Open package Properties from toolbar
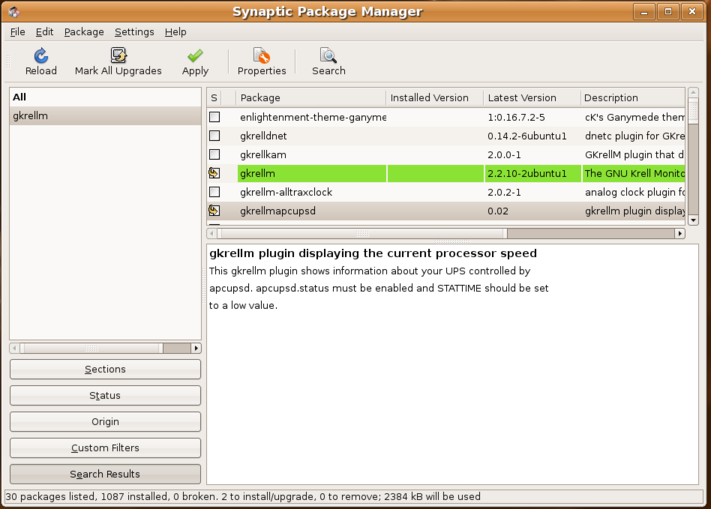 pyautogui.click(x=262, y=62)
